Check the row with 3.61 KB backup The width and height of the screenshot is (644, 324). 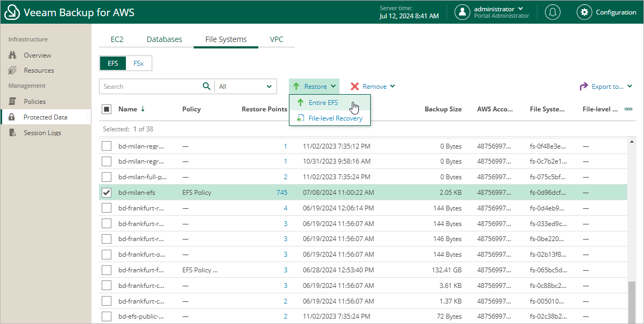[x=107, y=285]
